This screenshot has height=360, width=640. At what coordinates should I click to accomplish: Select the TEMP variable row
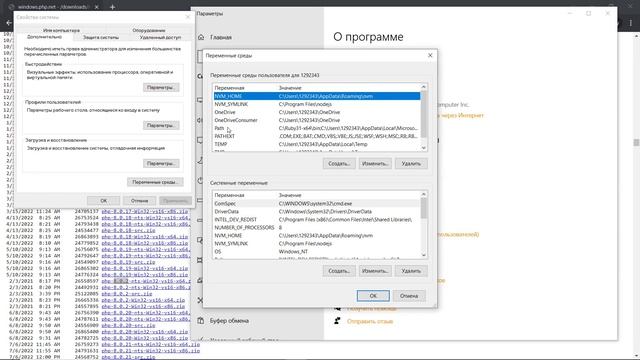317,144
